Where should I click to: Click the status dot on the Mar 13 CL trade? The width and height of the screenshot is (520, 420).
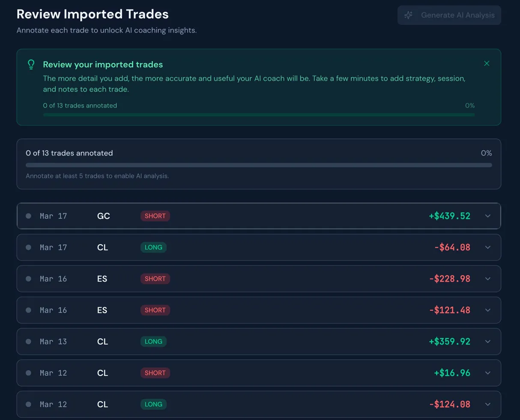point(28,342)
